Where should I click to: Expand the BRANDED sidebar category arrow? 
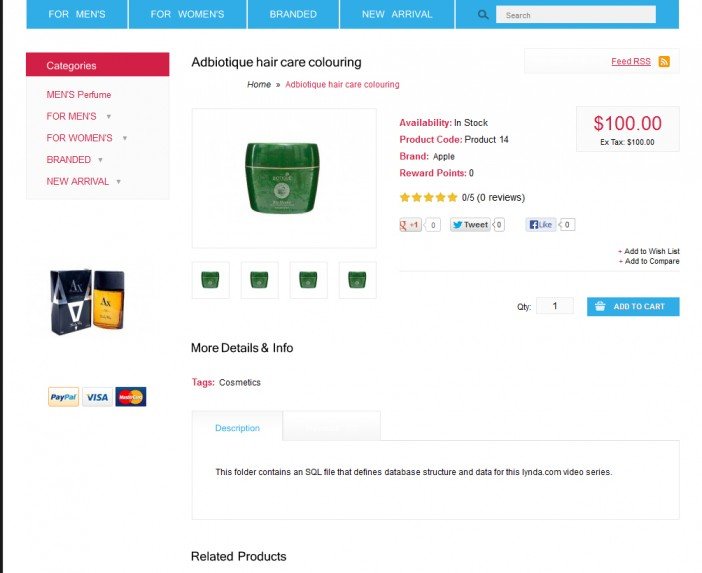100,160
